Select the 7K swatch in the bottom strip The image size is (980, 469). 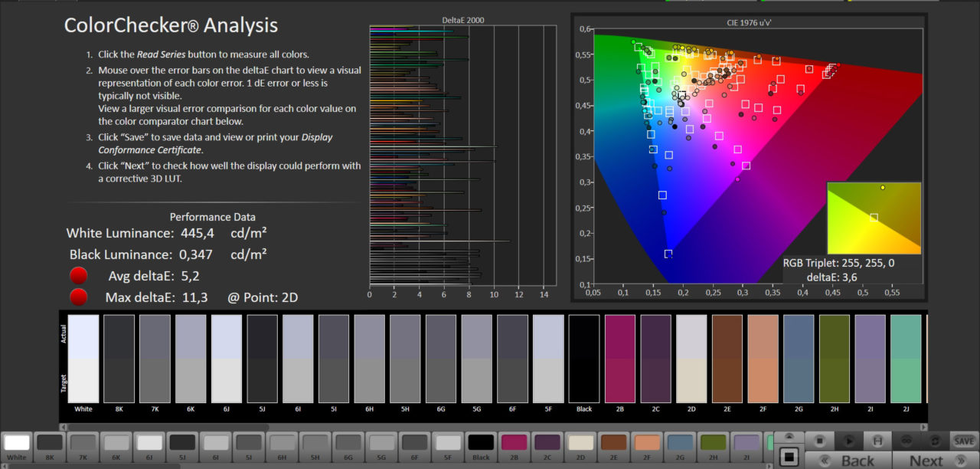coord(83,446)
